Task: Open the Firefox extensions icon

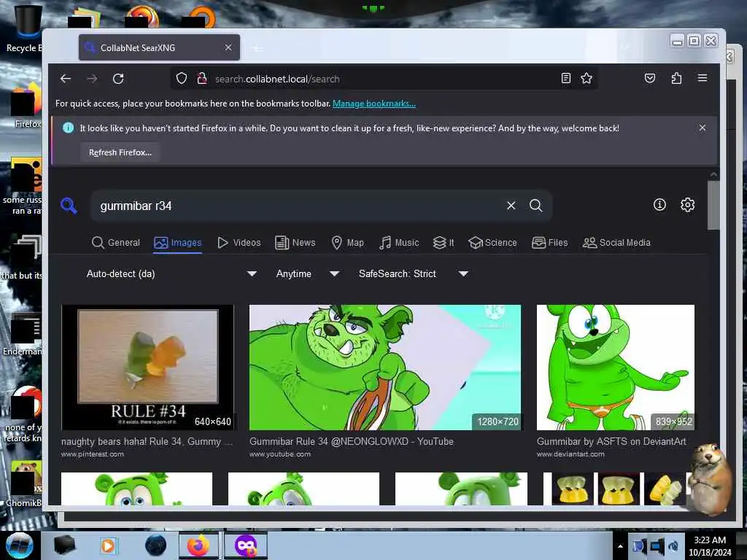Action: 676,78
